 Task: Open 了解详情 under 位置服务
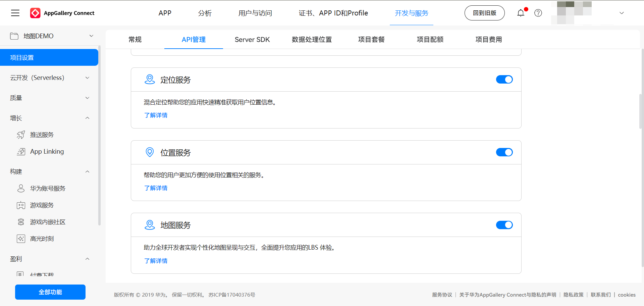[x=156, y=188]
